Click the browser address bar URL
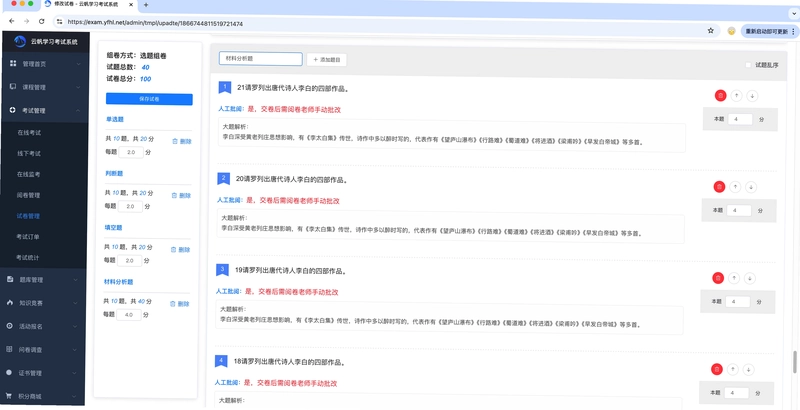800x410 pixels. pyautogui.click(x=155, y=23)
